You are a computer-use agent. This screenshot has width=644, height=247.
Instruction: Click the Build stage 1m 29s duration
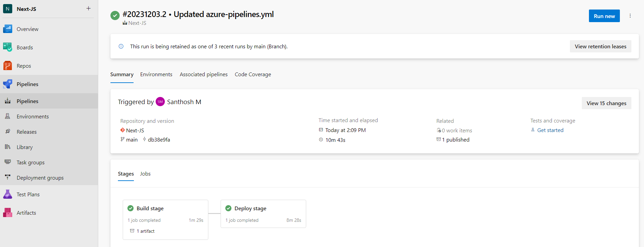coord(196,220)
